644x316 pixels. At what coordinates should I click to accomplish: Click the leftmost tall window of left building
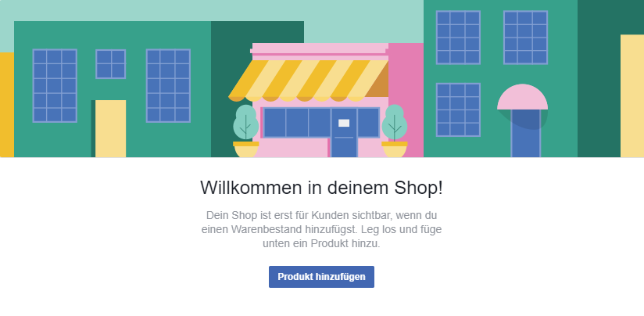tap(55, 86)
